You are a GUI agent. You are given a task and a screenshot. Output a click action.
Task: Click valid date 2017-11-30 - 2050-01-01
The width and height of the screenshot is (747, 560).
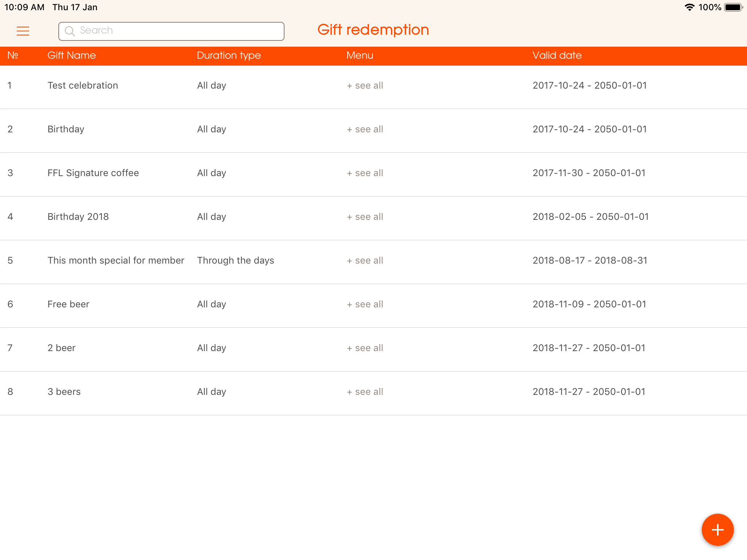click(x=589, y=173)
